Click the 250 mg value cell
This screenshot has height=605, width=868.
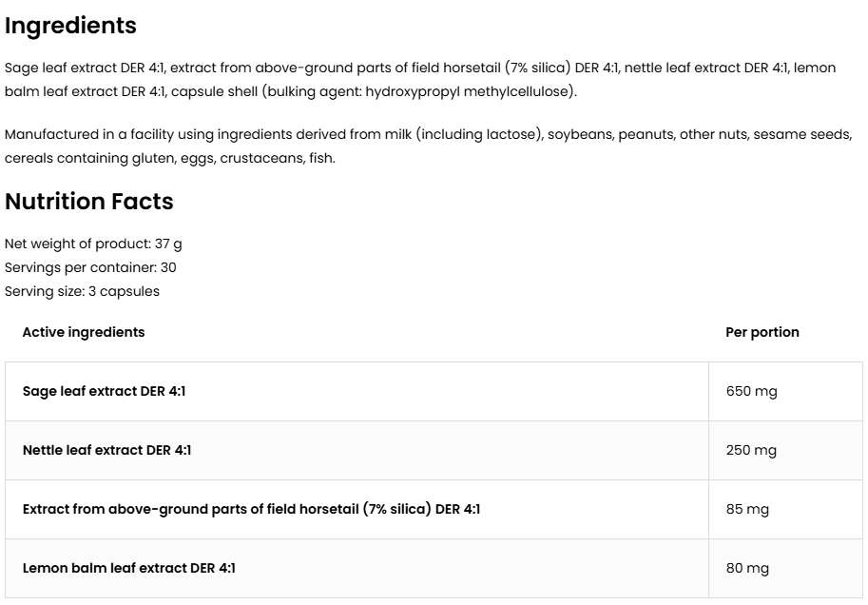tap(751, 450)
